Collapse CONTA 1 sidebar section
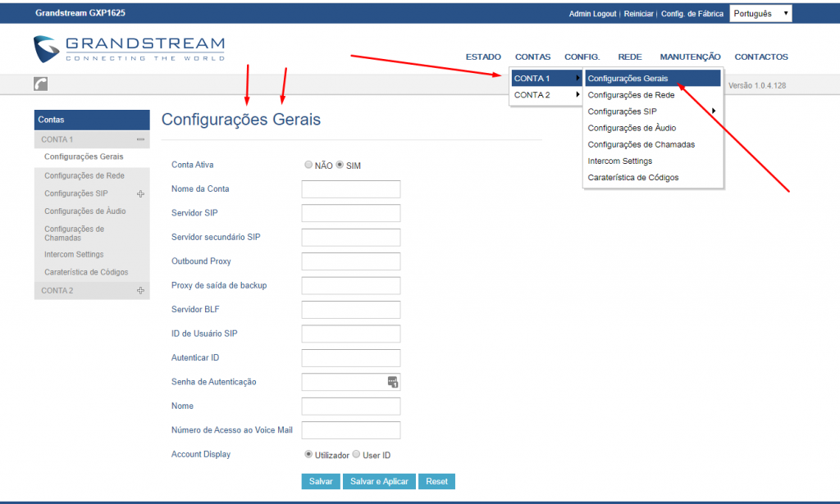Viewport: 840px width, 504px height. point(140,139)
